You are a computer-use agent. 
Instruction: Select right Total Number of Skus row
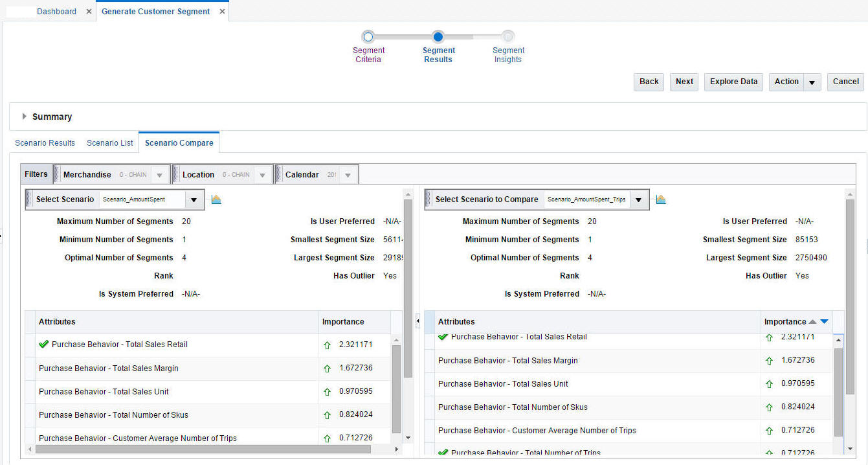point(628,407)
